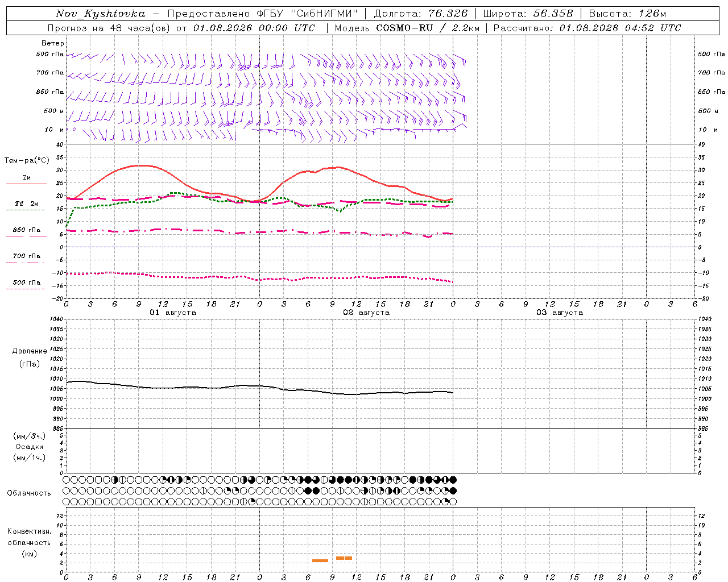Click the Осадки precipitation label
This screenshot has height=582, width=728.
point(30,447)
